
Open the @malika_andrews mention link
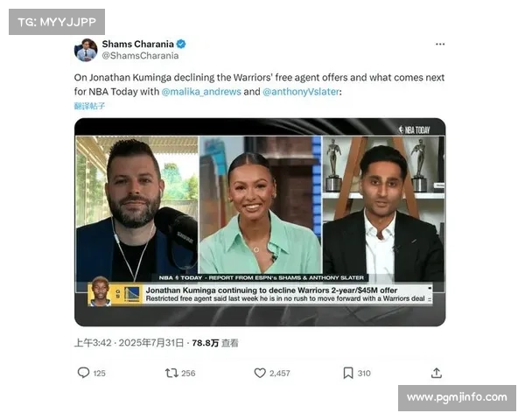201,91
